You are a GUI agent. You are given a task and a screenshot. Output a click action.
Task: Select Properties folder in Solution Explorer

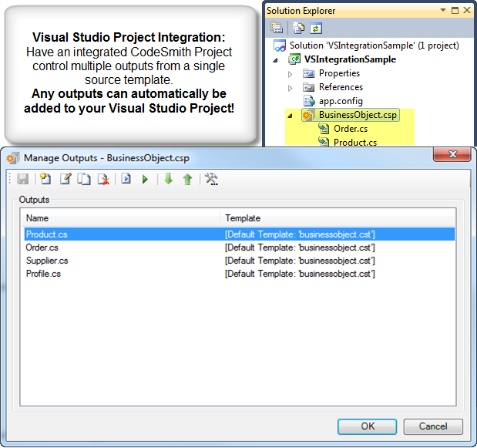(339, 73)
